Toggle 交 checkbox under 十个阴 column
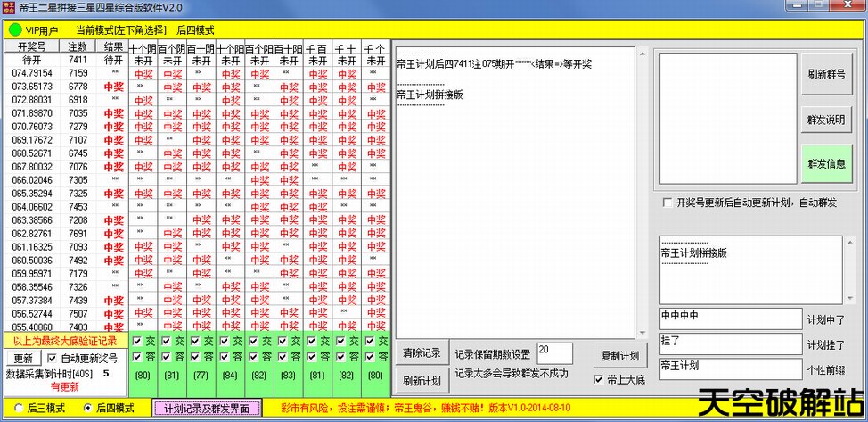Image resolution: width=868 pixels, height=422 pixels. (x=136, y=341)
